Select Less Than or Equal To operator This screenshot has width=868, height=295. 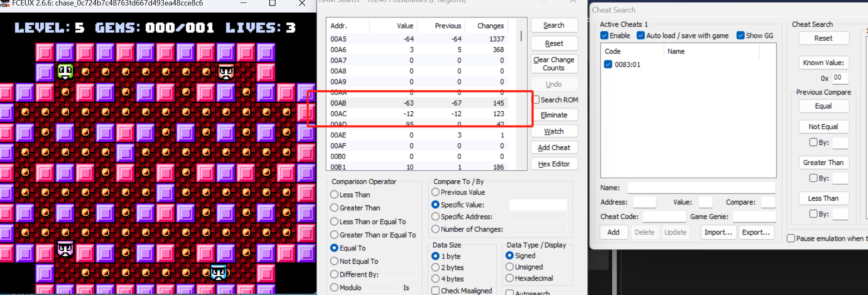pyautogui.click(x=334, y=221)
